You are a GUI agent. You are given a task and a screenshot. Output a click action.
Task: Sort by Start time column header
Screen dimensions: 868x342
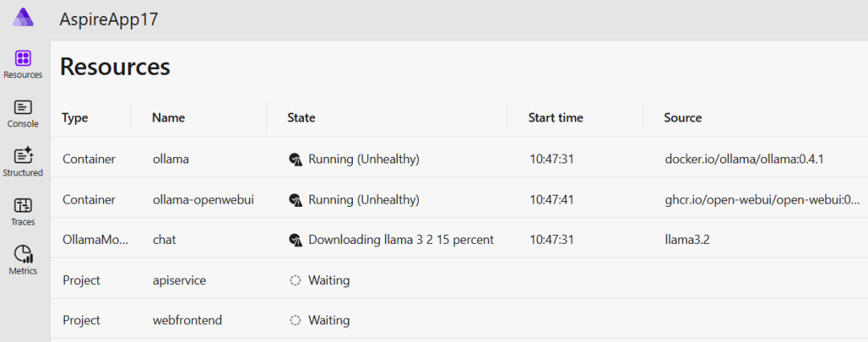[555, 117]
